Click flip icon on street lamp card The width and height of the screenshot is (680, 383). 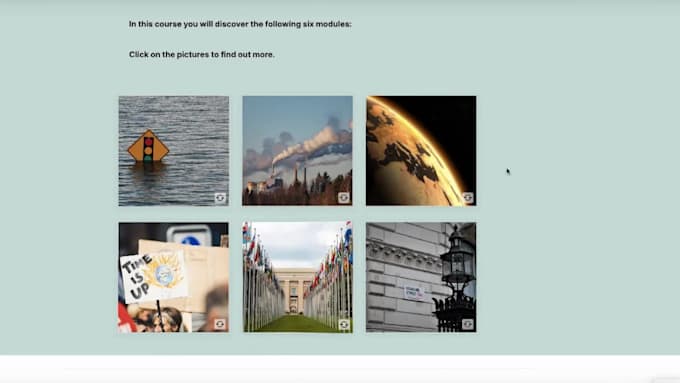[x=468, y=324]
